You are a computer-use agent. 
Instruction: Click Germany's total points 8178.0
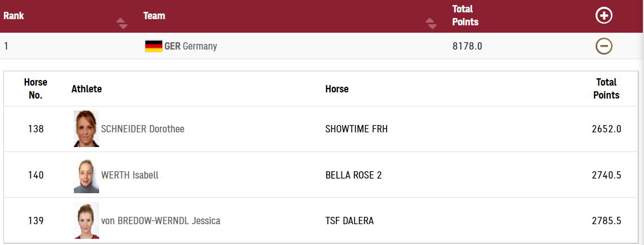tap(467, 46)
